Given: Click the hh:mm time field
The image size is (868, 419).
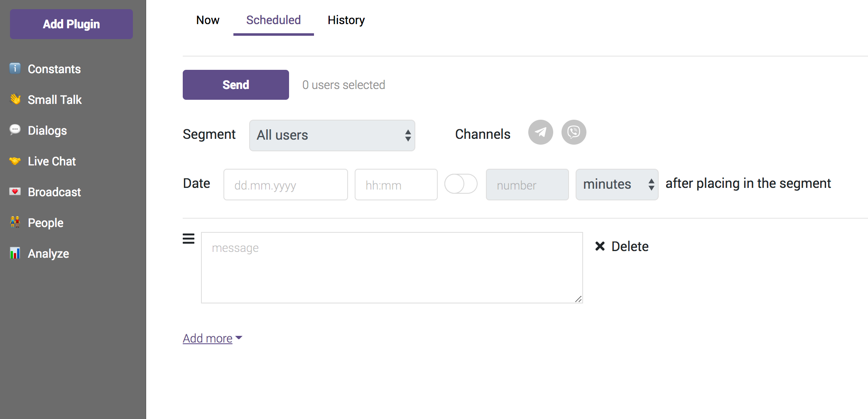Looking at the screenshot, I should pyautogui.click(x=396, y=185).
